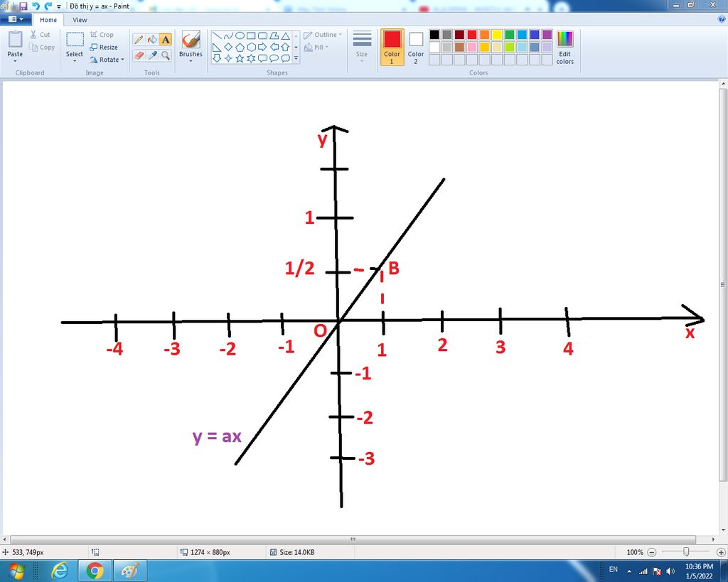Open Paint Help question mark icon
This screenshot has height=582, width=728.
click(x=722, y=19)
